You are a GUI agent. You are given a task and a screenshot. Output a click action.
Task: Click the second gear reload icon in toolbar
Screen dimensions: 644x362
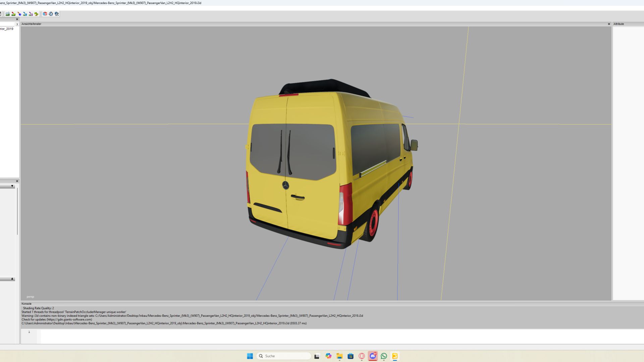point(57,14)
